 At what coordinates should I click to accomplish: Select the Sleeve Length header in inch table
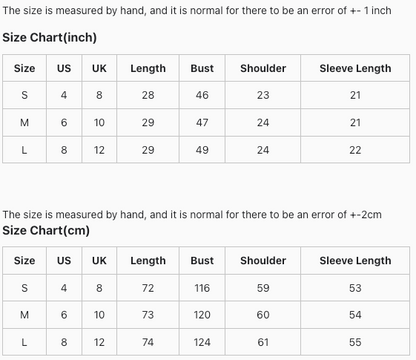click(355, 68)
